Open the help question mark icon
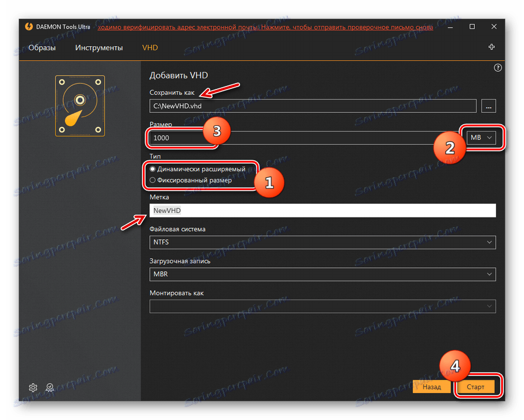The height and width of the screenshot is (420, 524). pyautogui.click(x=498, y=68)
